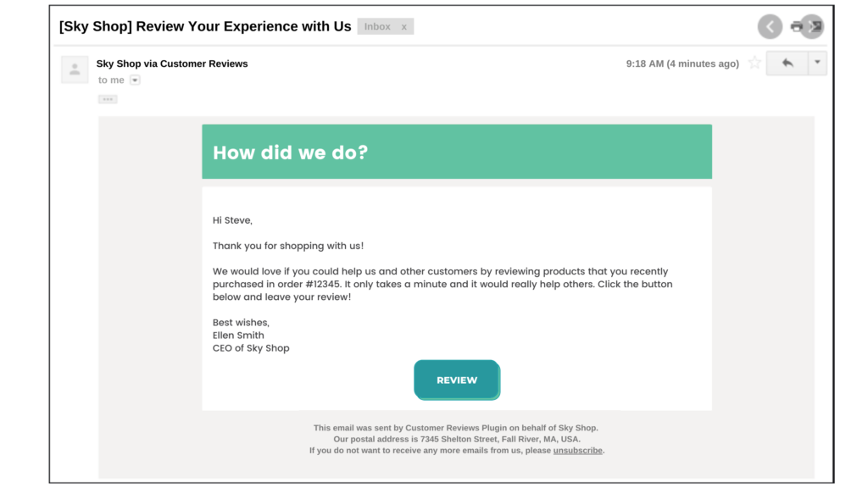Click the teal REVIEW button

click(x=457, y=380)
